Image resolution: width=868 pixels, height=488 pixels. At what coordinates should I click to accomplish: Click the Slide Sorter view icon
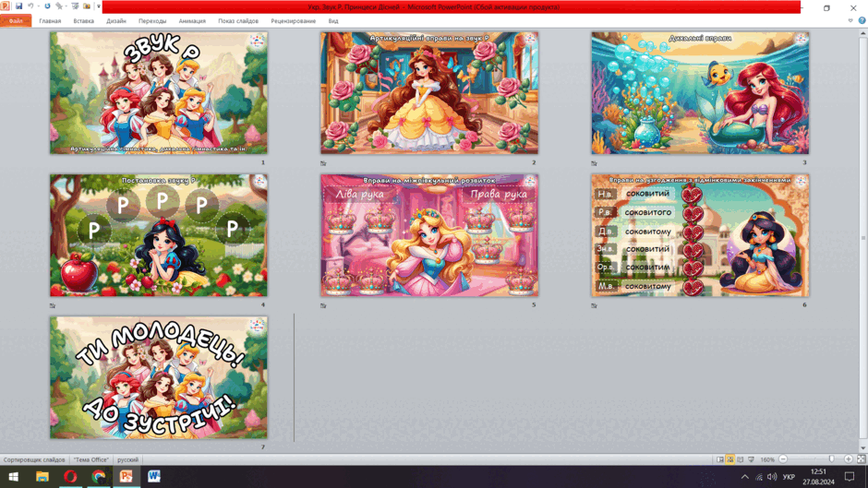click(730, 459)
